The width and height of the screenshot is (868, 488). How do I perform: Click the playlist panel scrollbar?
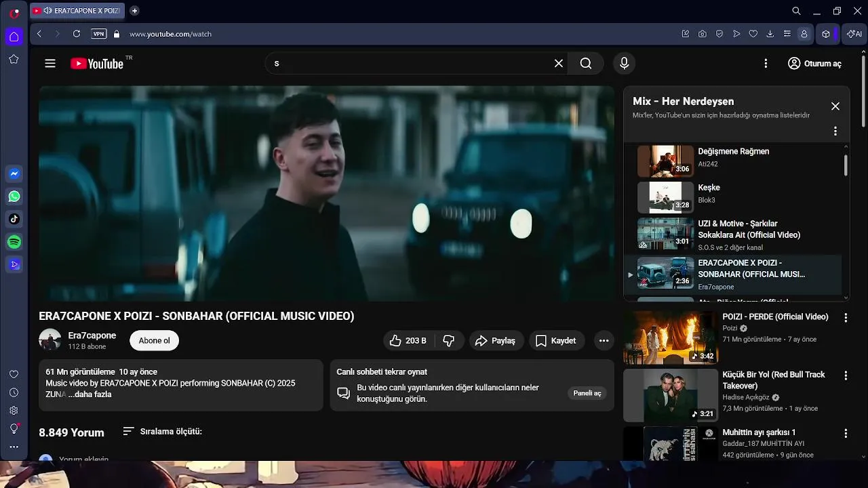click(846, 165)
